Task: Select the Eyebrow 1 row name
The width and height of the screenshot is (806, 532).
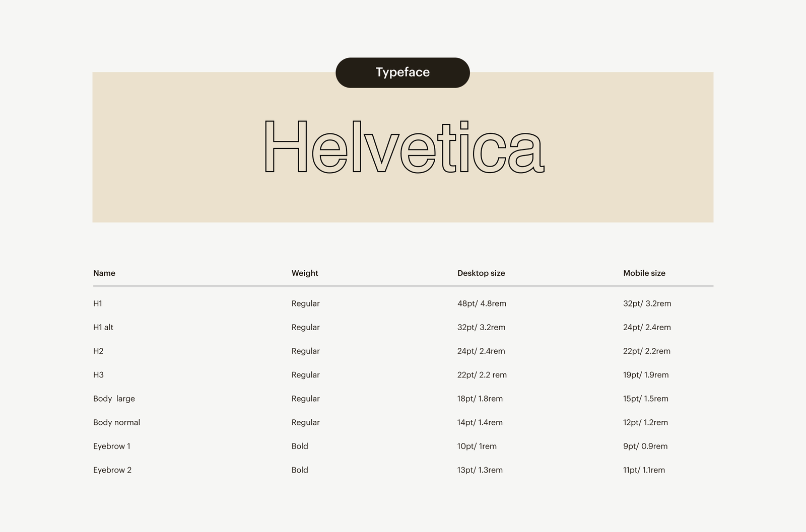Action: point(112,446)
